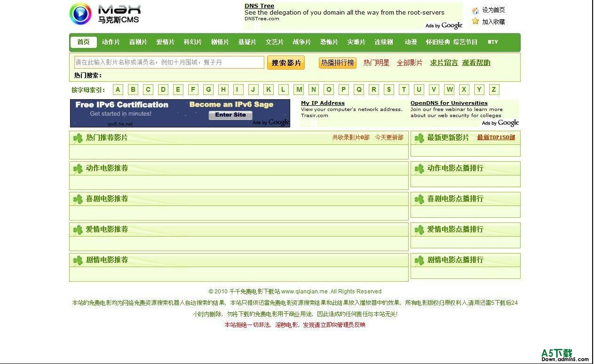Click the clover icon beside 最新更新影片
The width and height of the screenshot is (594, 364).
(x=419, y=138)
